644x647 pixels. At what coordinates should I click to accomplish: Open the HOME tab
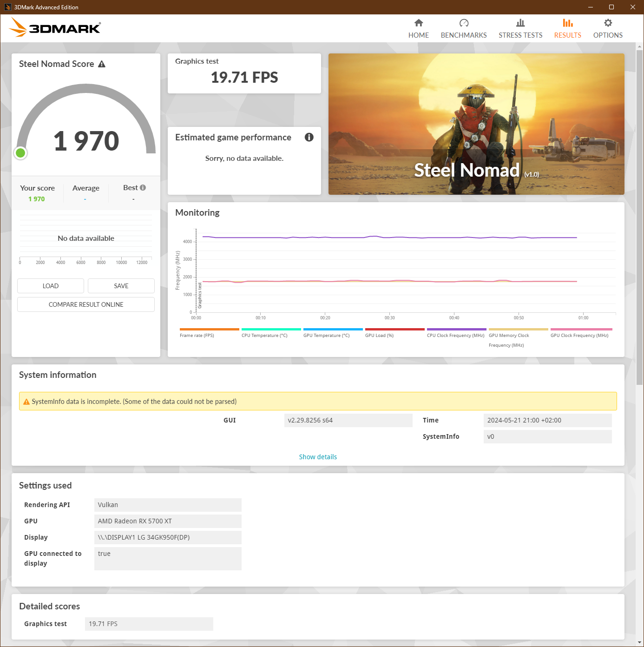[419, 29]
